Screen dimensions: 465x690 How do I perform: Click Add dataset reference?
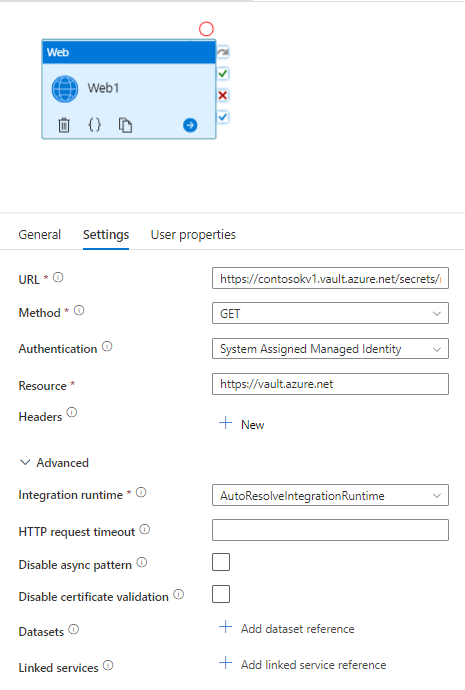[286, 628]
